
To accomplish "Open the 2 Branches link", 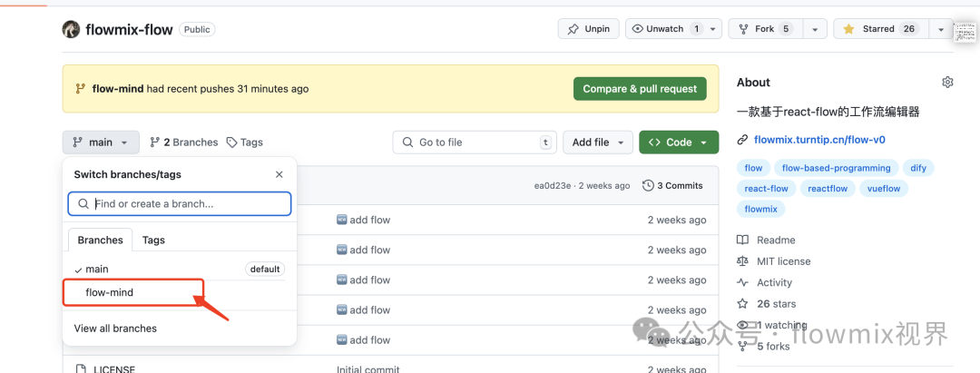I will click(183, 142).
